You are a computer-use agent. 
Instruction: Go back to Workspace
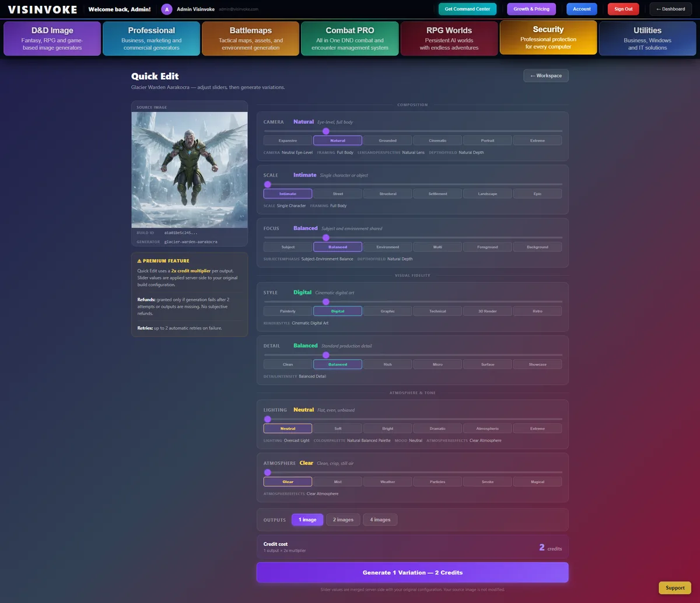pyautogui.click(x=546, y=76)
